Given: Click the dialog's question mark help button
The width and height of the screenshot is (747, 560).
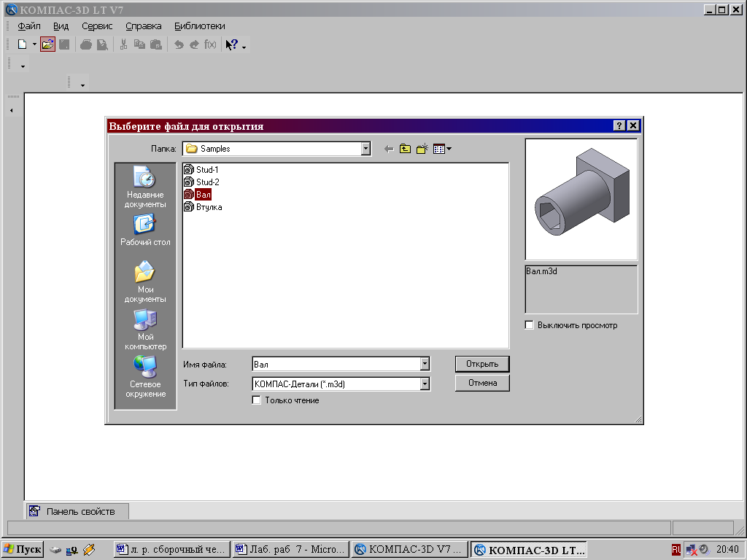Looking at the screenshot, I should pos(619,125).
